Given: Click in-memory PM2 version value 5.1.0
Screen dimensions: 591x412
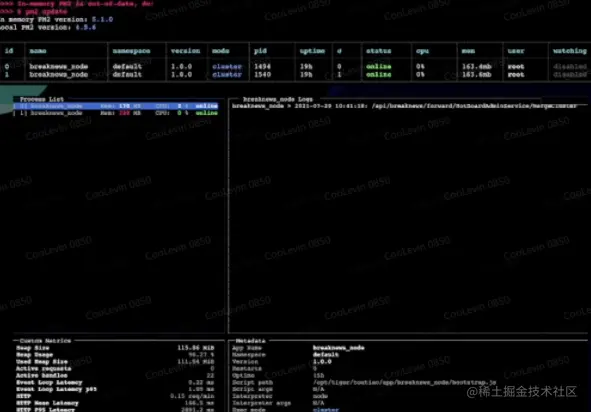Looking at the screenshot, I should (102, 19).
